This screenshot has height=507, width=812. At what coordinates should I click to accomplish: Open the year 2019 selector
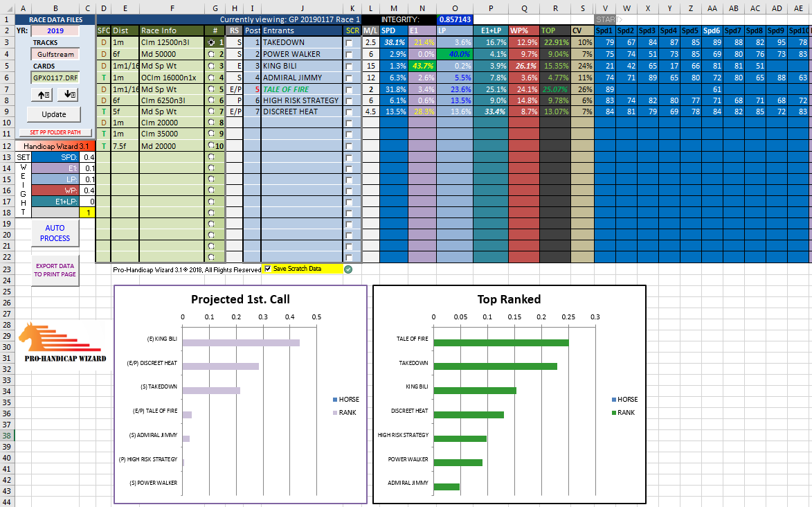[54, 31]
